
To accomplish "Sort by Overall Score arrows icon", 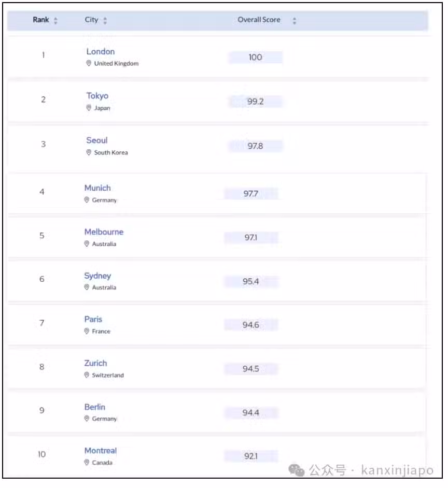I will [294, 21].
